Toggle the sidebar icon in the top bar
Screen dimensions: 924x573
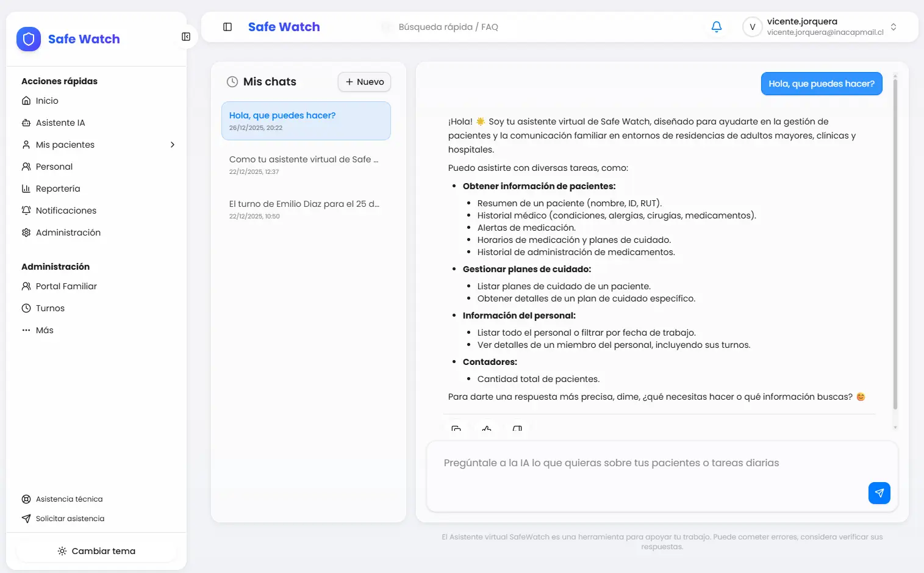click(227, 27)
